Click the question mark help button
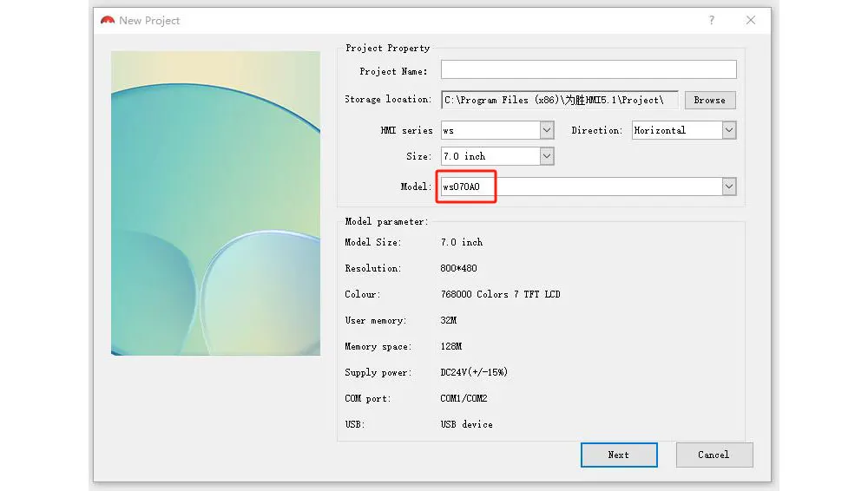Screen dimensions: 868x491 712,21
